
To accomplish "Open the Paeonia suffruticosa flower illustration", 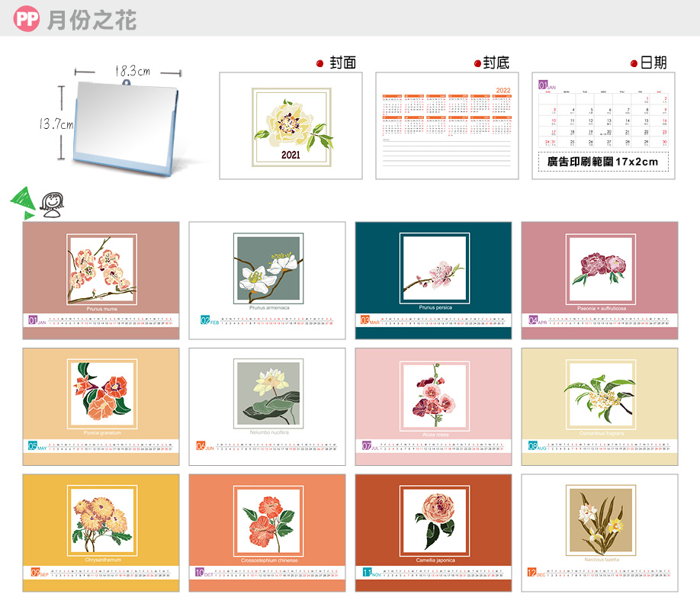I will 601,269.
